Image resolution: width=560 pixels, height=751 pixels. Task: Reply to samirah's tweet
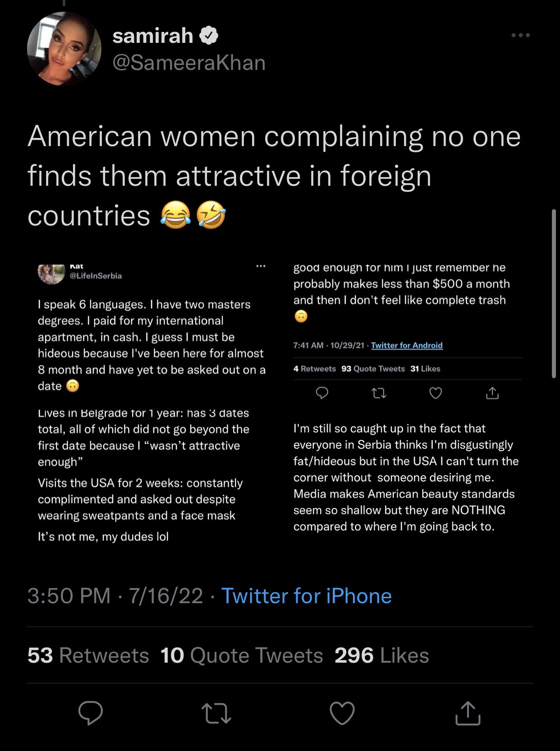(x=91, y=713)
